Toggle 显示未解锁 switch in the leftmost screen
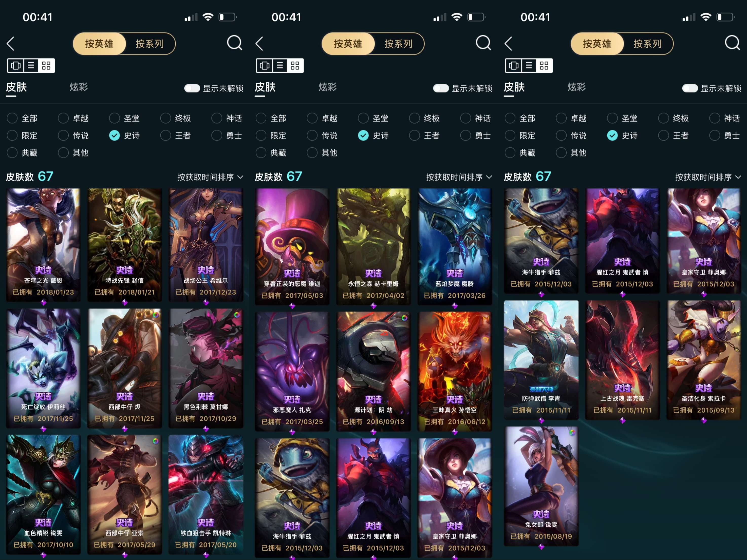747x560 pixels. pyautogui.click(x=192, y=88)
